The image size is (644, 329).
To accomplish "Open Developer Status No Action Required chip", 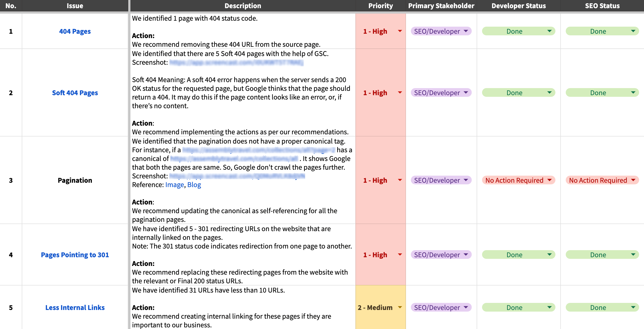I will tap(518, 180).
